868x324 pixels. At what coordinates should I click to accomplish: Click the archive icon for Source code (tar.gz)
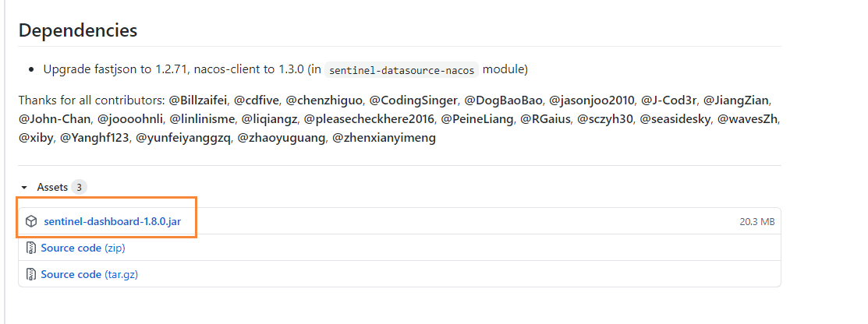tap(31, 274)
